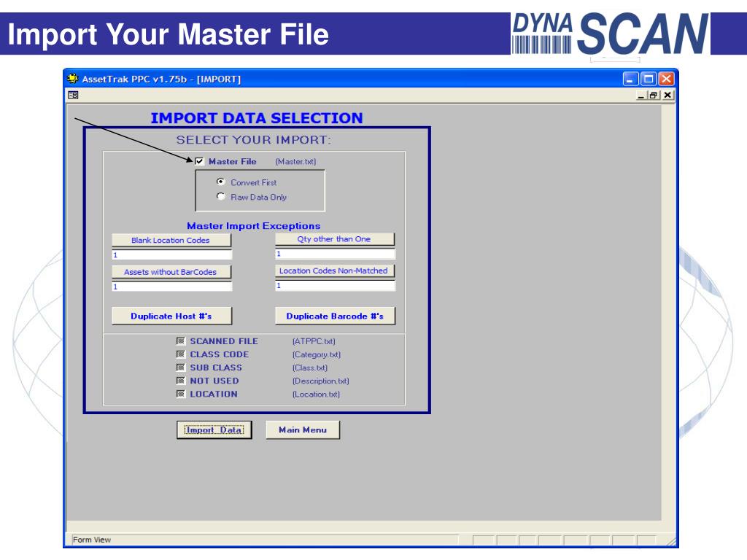Enable the CLASS CODE checkbox
The width and height of the screenshot is (747, 560).
tap(181, 354)
